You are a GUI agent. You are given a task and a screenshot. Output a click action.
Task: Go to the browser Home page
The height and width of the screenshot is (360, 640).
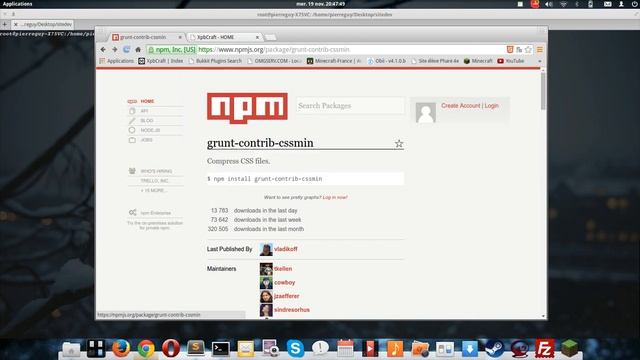[138, 49]
